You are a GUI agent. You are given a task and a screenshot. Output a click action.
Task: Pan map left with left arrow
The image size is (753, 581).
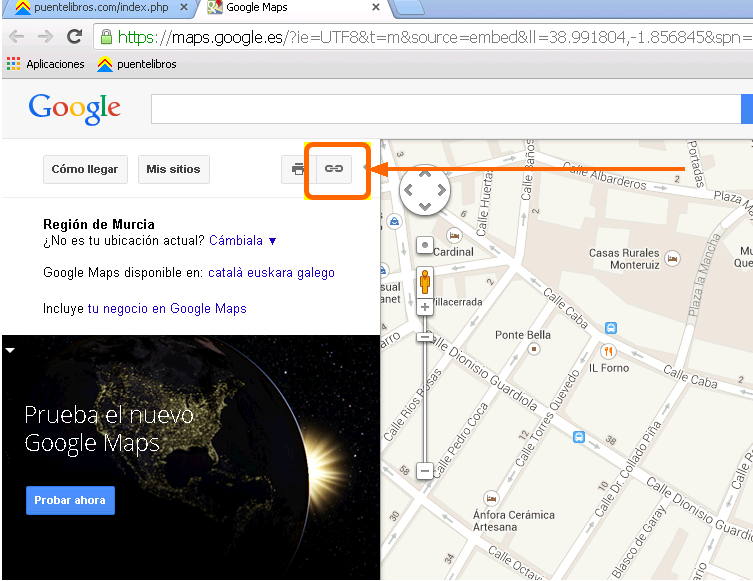point(408,190)
